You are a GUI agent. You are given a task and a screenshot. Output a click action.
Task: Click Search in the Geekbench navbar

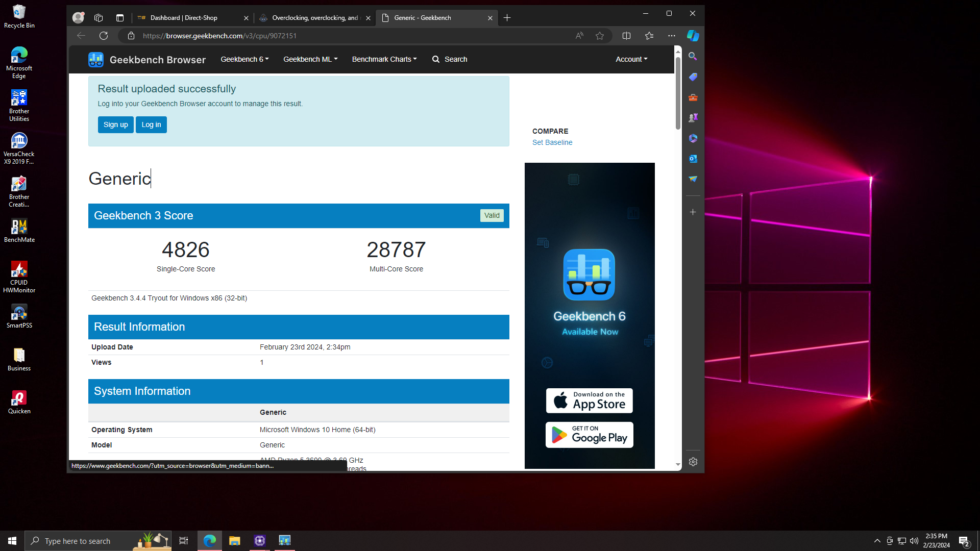point(450,59)
